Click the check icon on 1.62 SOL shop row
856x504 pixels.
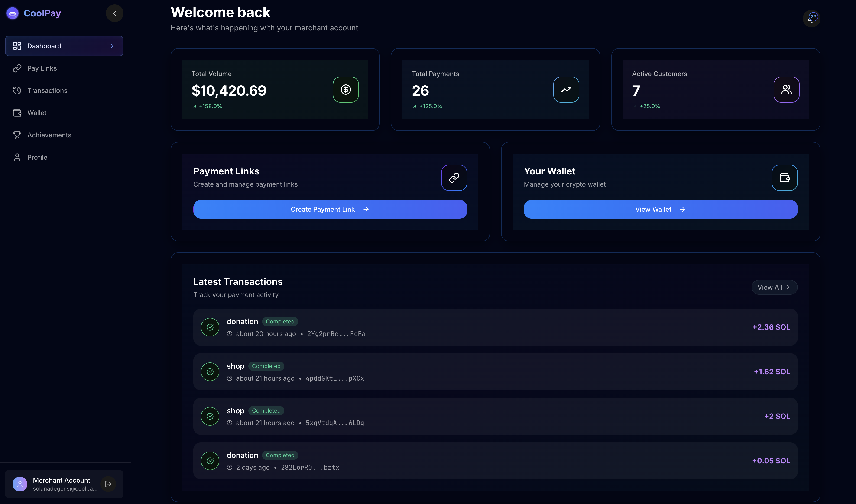click(x=210, y=372)
